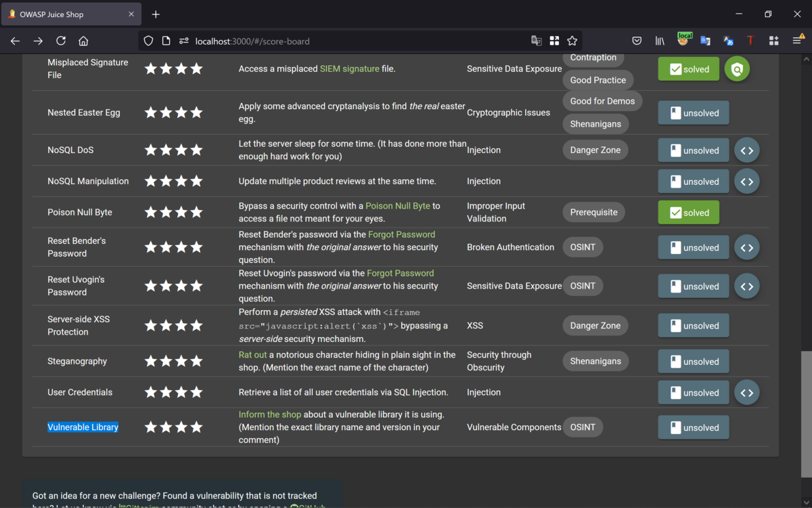Click unsolved button for NoSQL DoS

coord(693,150)
